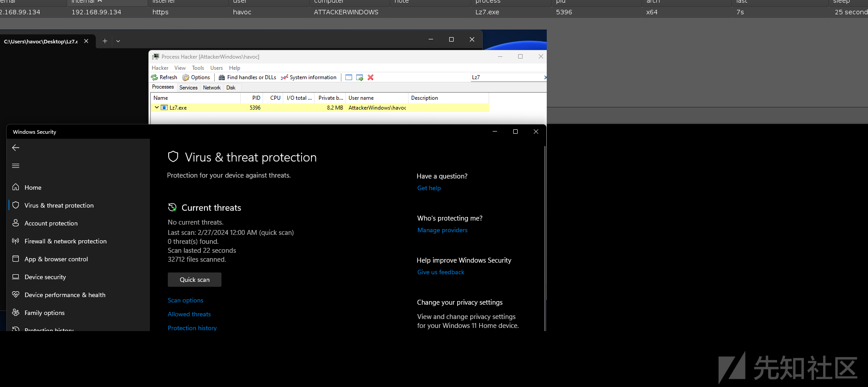Screen dimensions: 868x387
Task: Click the Device security laptop icon
Action: (x=16, y=276)
